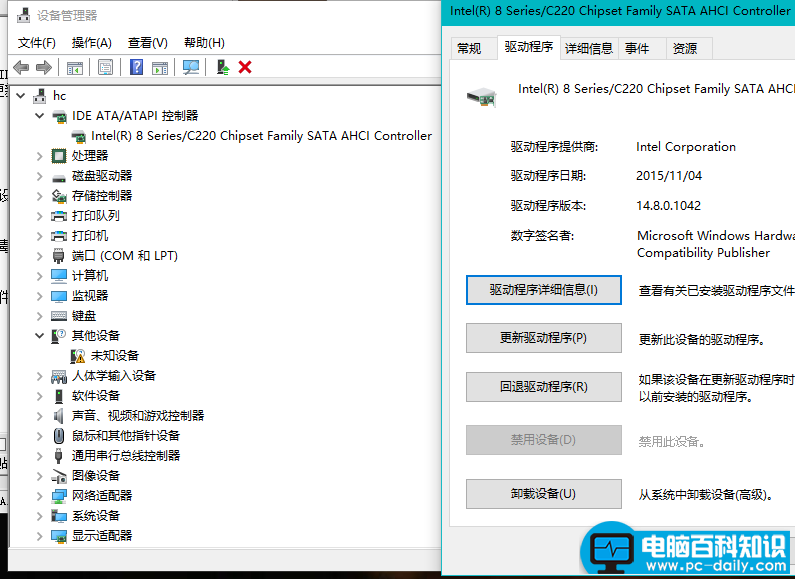Expand the 软件设备 category
This screenshot has height=579, width=795.
pyautogui.click(x=40, y=396)
